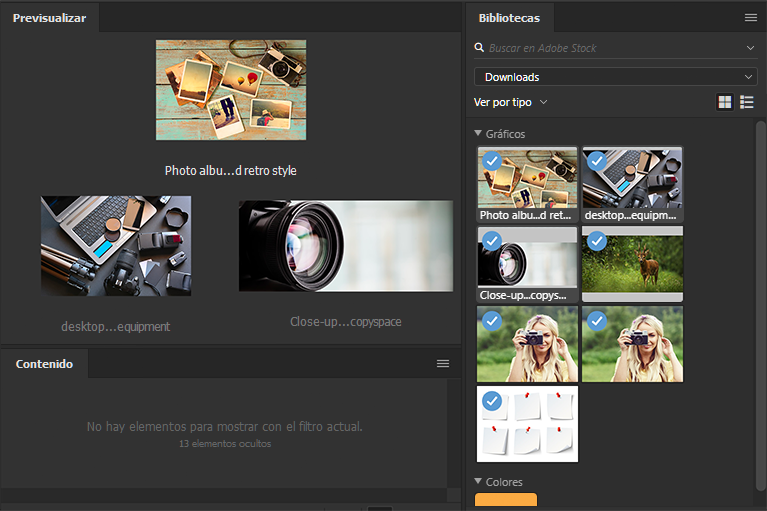
Task: Toggle checkmark on Photo album retro thumbnail
Action: pos(492,161)
